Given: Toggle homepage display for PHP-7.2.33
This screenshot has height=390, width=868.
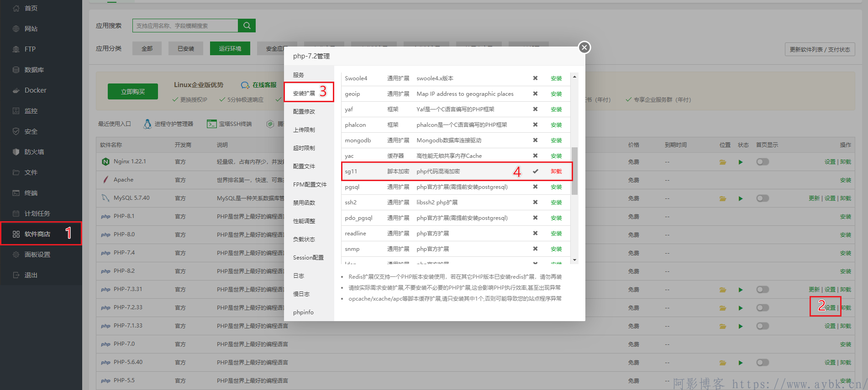Looking at the screenshot, I should click(x=763, y=308).
